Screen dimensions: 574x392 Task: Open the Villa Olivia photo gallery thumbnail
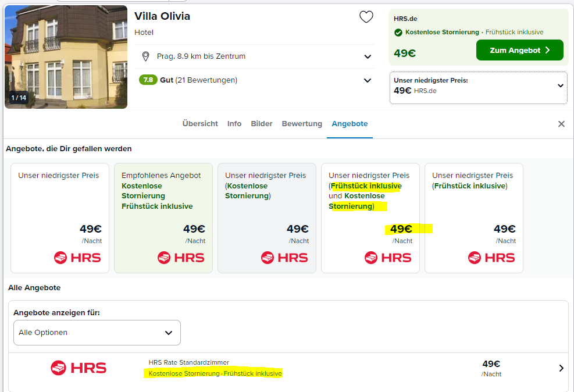pyautogui.click(x=66, y=57)
